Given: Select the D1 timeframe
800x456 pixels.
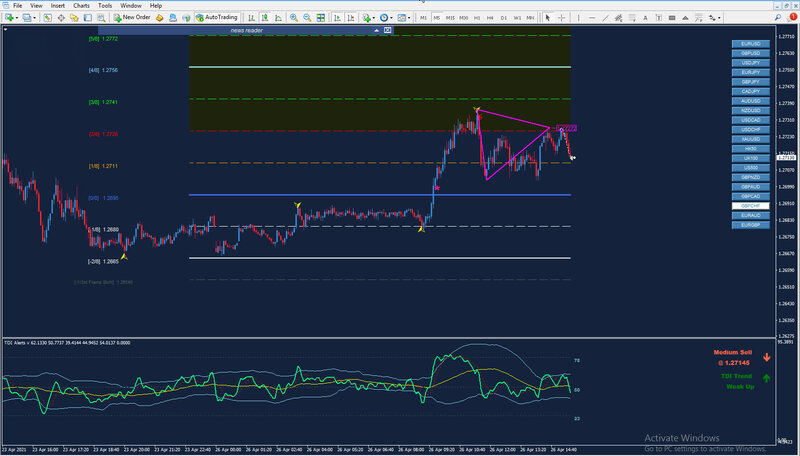Looking at the screenshot, I should coord(504,18).
